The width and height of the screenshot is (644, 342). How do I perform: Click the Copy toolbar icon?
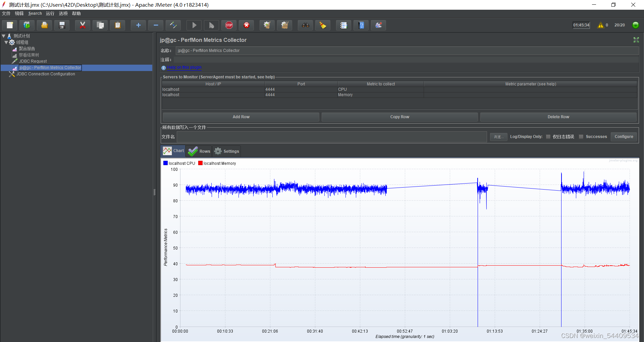click(100, 25)
